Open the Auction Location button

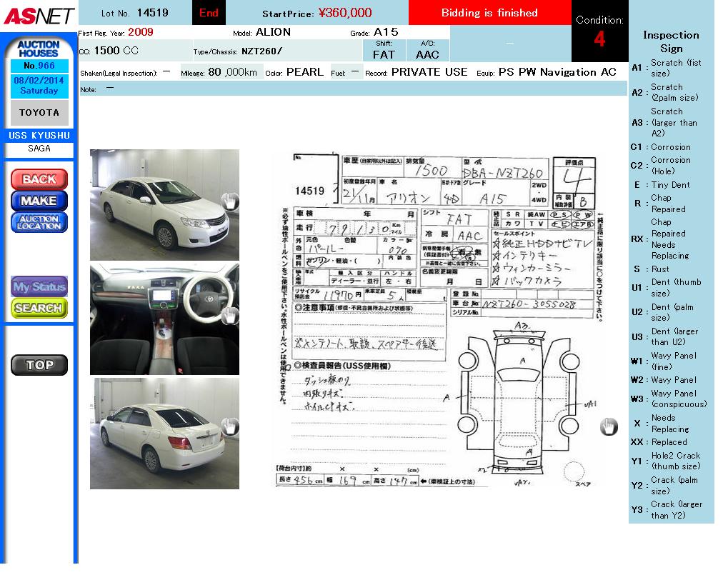39,222
